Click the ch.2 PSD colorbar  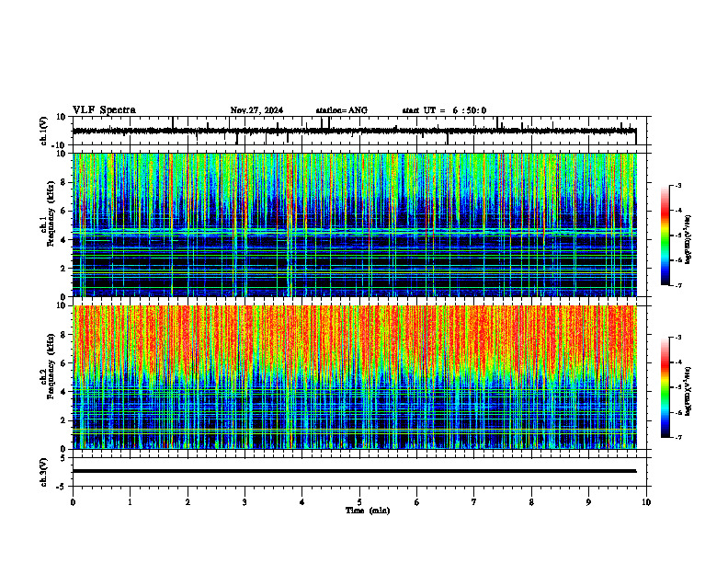tap(665, 387)
